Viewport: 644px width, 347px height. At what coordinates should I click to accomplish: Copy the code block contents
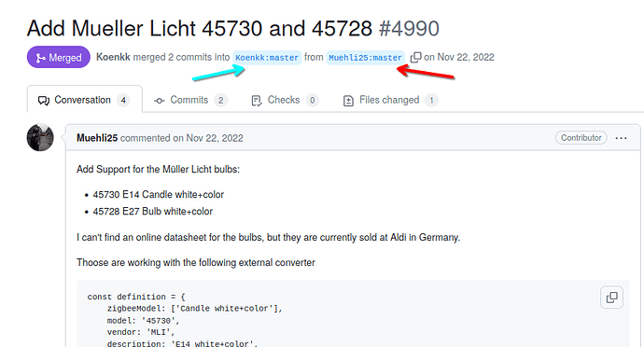coord(611,297)
